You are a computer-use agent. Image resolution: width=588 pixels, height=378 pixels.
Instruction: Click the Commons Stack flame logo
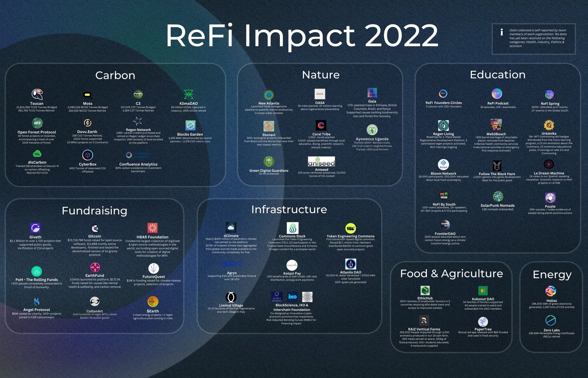pyautogui.click(x=292, y=228)
